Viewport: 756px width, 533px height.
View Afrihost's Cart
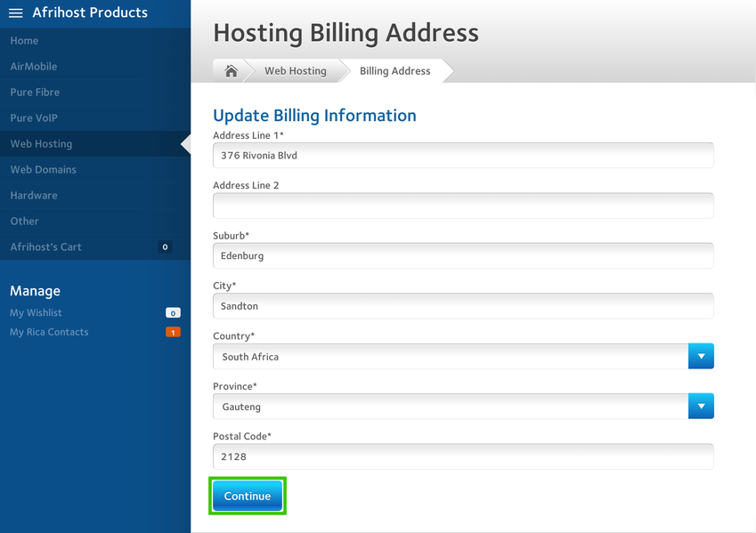(45, 247)
